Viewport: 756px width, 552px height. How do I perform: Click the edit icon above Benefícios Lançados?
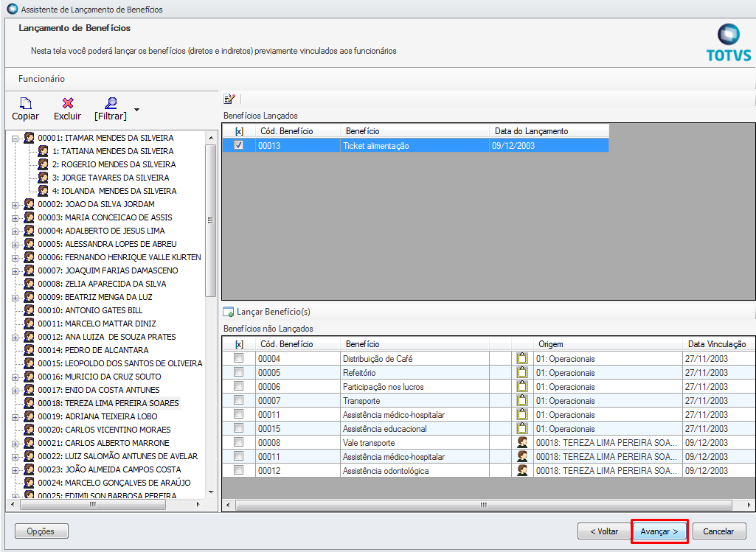(229, 99)
